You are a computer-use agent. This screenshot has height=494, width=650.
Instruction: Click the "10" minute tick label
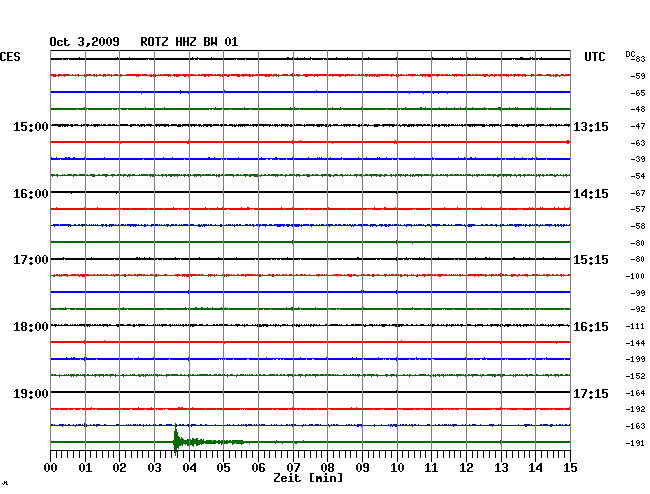click(x=397, y=468)
